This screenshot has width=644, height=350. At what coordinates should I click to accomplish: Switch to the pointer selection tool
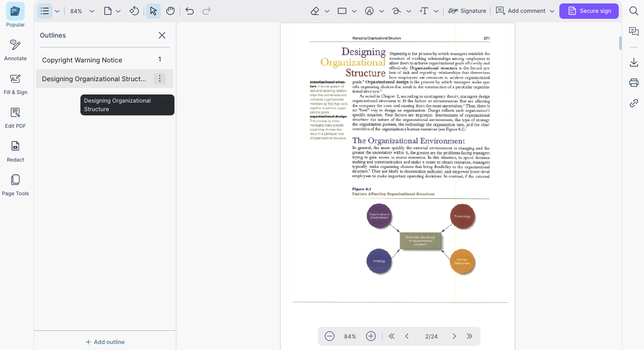153,11
